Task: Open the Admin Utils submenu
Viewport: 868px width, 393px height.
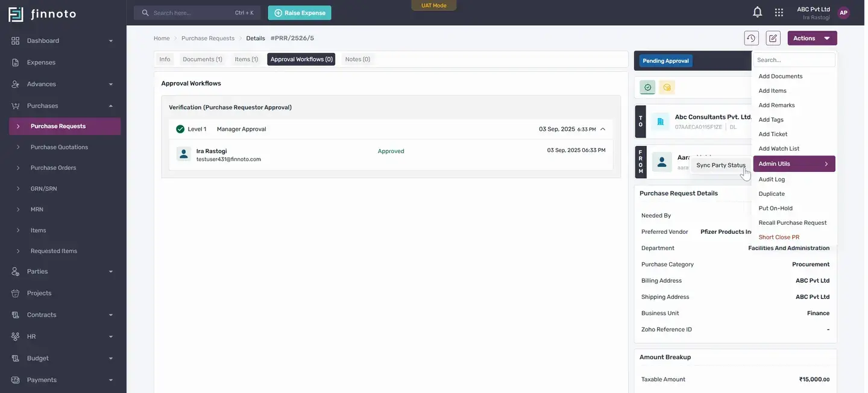Action: [x=794, y=164]
